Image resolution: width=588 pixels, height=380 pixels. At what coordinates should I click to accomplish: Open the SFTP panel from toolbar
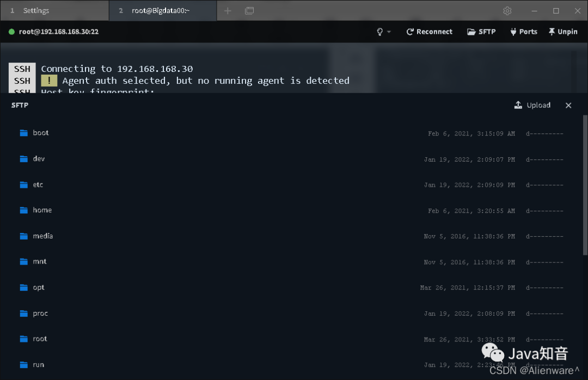(481, 32)
